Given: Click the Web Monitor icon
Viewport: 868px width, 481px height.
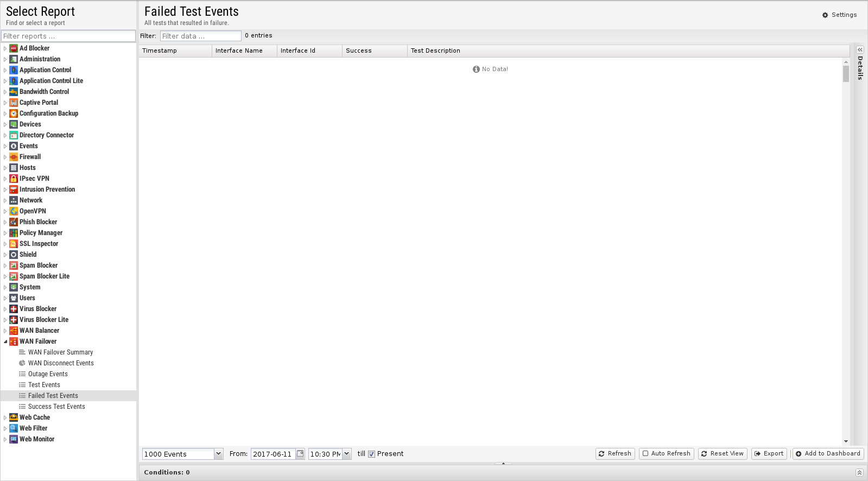Looking at the screenshot, I should 14,439.
